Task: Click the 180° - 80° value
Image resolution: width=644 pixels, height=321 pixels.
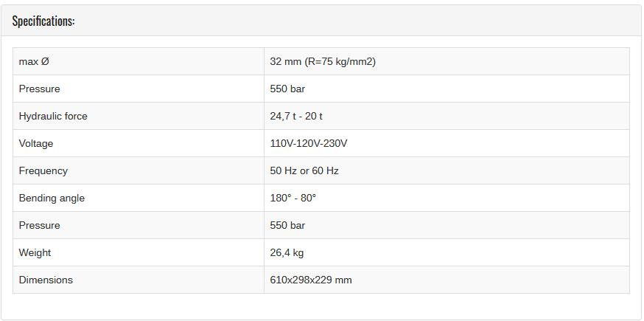Action: tap(293, 198)
